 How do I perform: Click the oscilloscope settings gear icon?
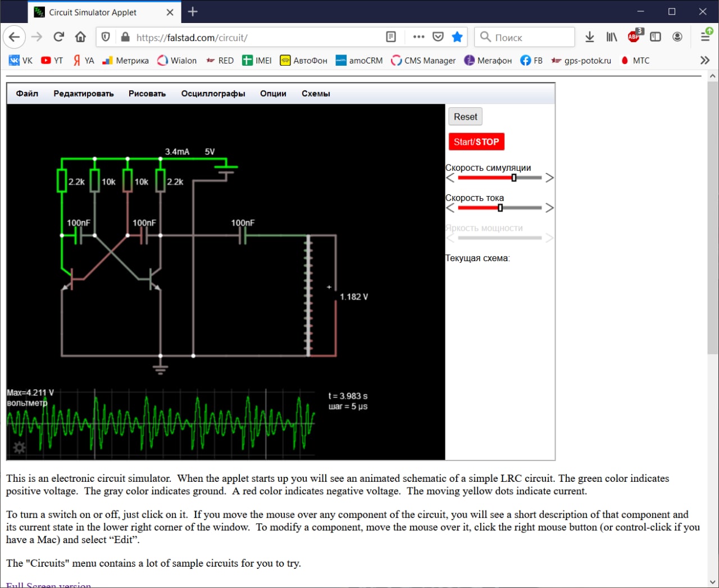tap(19, 448)
